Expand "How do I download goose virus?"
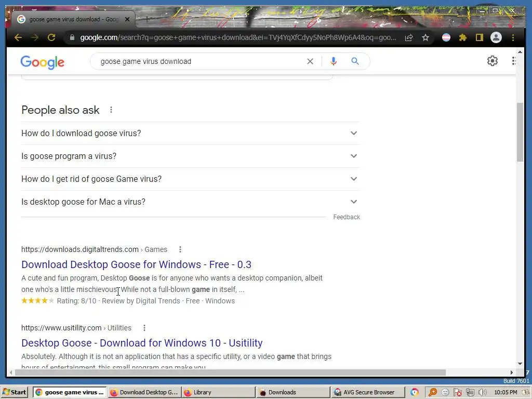The width and height of the screenshot is (532, 399). 190,134
